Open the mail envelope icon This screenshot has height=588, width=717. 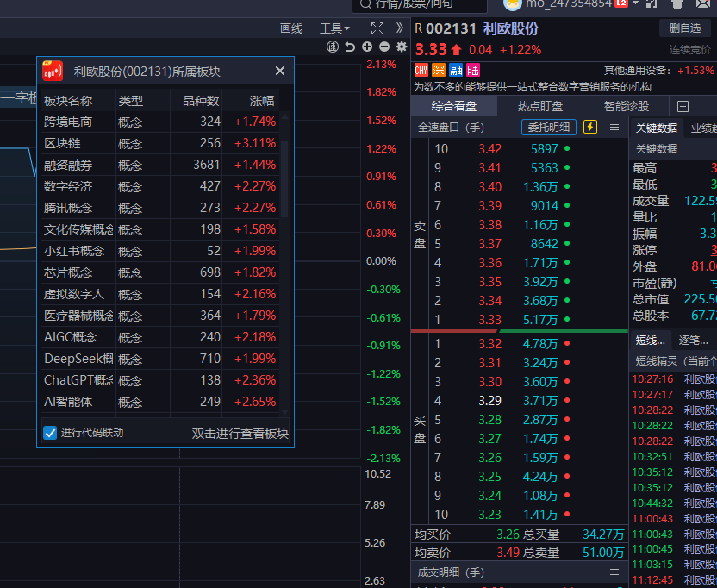pos(704,3)
